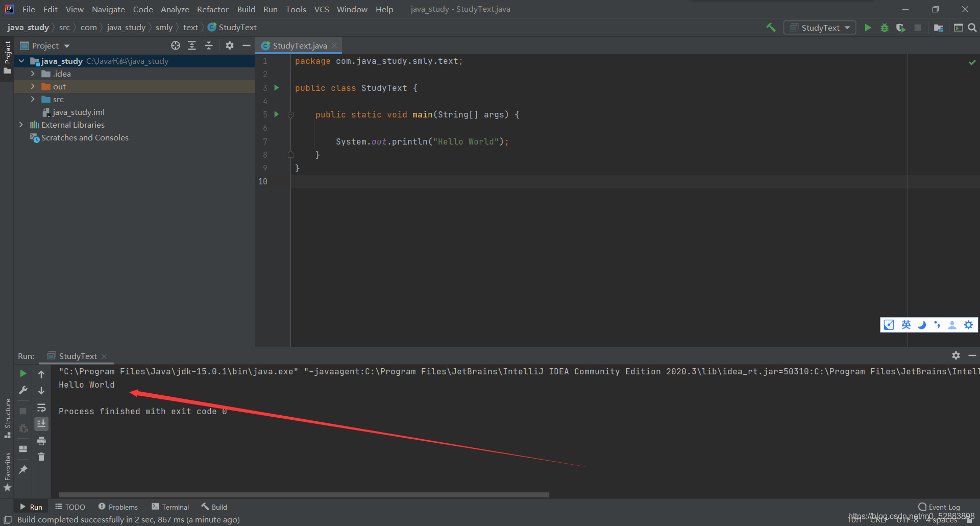Image resolution: width=980 pixels, height=526 pixels.
Task: Open the Navigate menu
Action: coord(108,9)
